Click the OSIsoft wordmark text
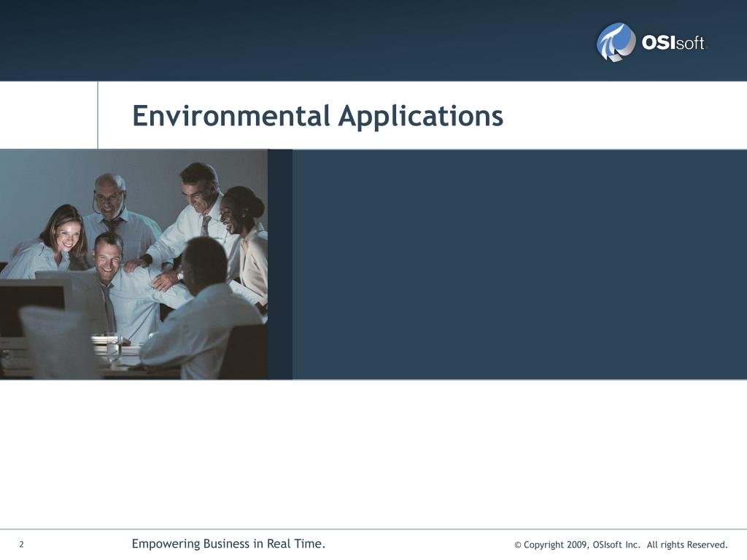The image size is (747, 560). (674, 43)
